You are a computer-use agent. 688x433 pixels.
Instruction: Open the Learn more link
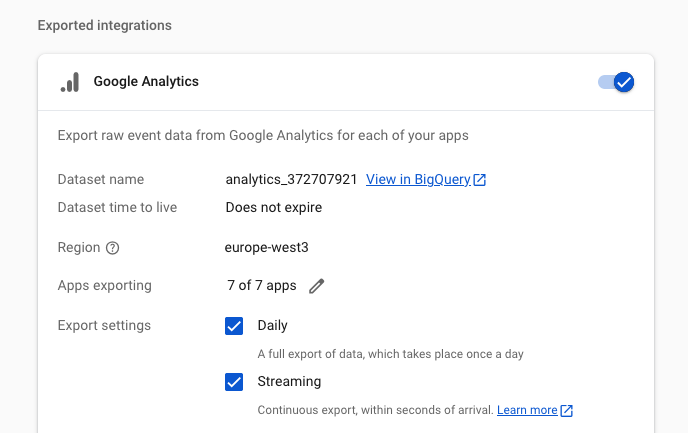527,410
